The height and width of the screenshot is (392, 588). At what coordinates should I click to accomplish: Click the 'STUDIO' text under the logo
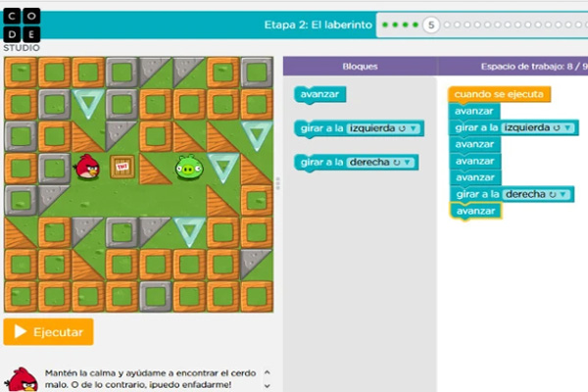coord(22,48)
